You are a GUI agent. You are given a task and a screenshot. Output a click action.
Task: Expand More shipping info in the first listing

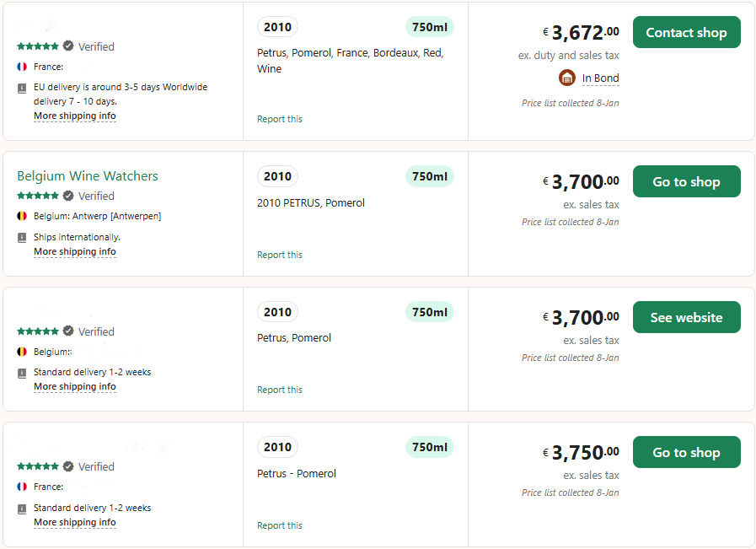(x=75, y=116)
